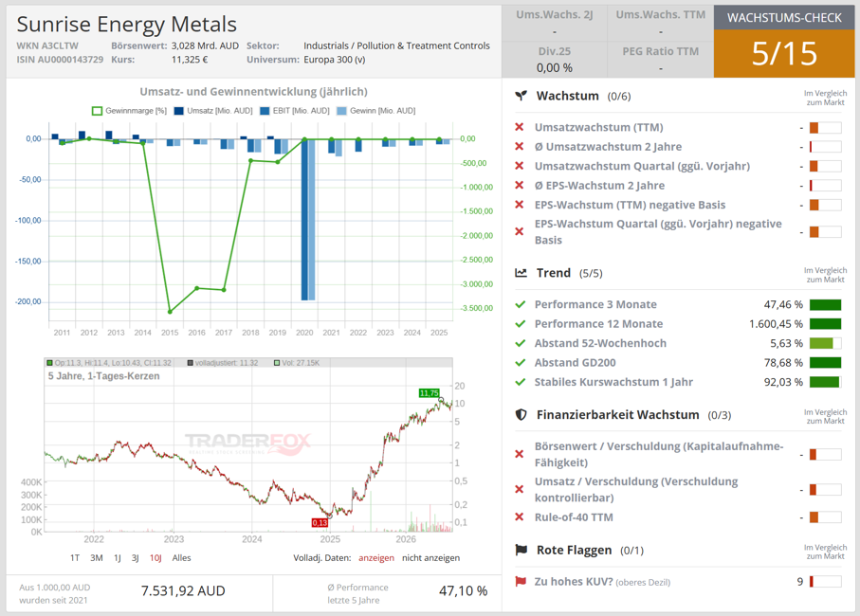
Task: Click the Finanzierbarkeit Wachstum shield icon
Action: coord(521,415)
